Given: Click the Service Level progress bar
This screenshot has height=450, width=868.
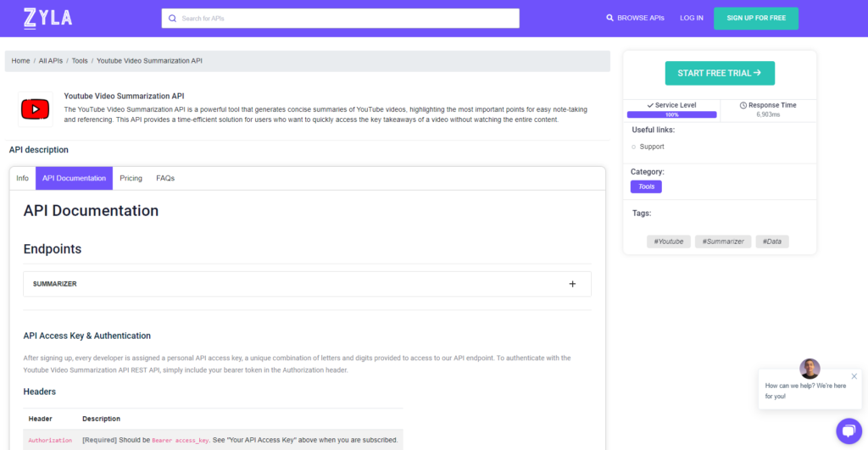Looking at the screenshot, I should 671,114.
